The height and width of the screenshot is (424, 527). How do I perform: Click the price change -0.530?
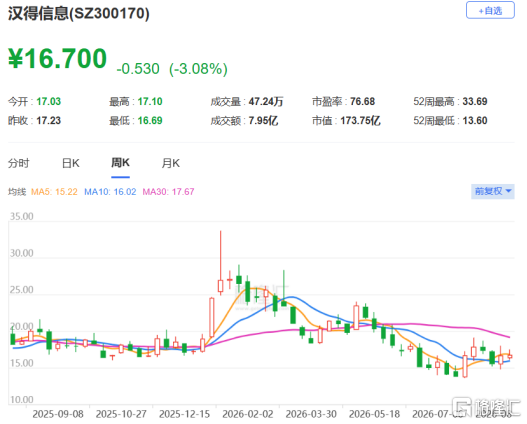point(138,69)
